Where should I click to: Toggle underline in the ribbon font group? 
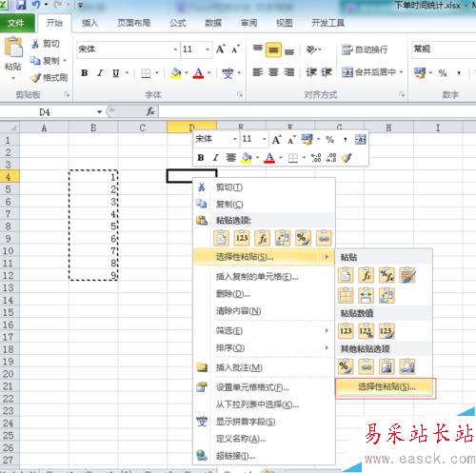point(115,73)
